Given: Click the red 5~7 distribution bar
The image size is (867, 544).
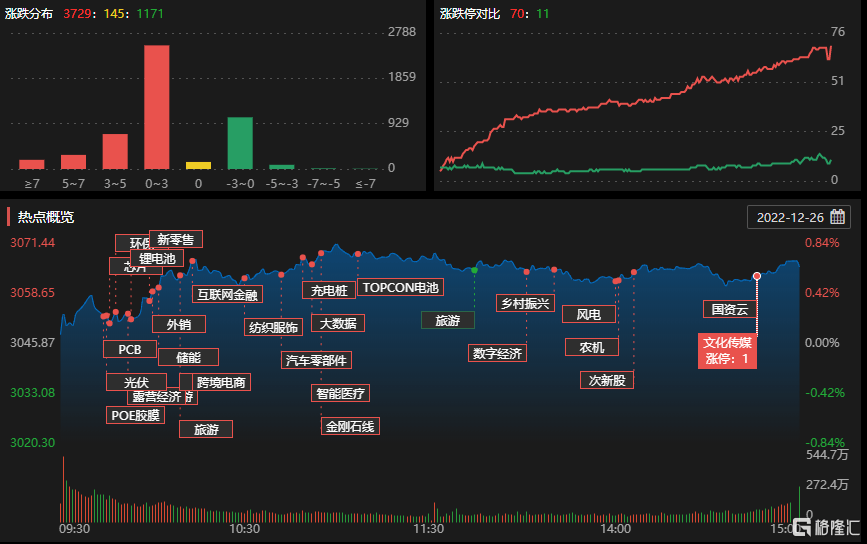Looking at the screenshot, I should [x=74, y=162].
